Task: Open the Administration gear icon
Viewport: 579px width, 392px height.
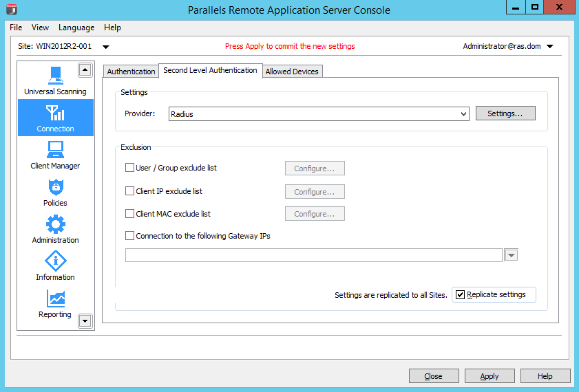Action: click(x=55, y=224)
